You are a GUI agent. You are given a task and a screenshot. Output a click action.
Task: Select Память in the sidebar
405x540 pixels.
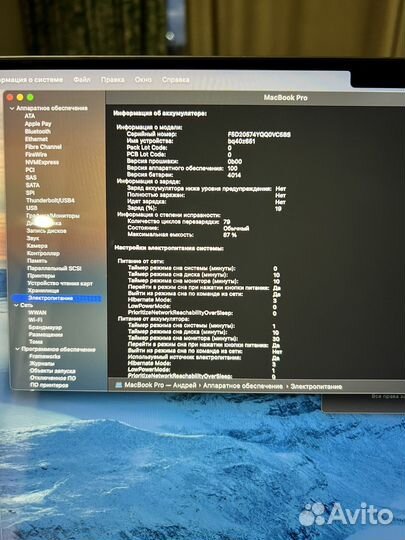37,261
